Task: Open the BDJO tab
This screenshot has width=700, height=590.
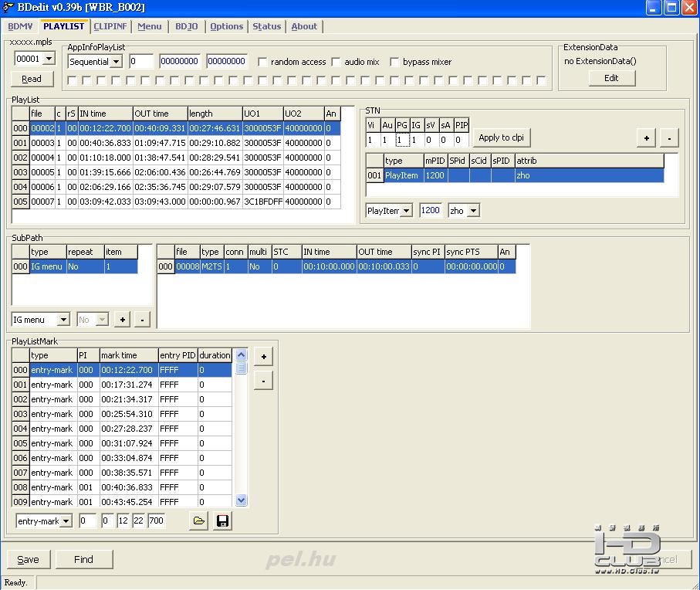Action: point(186,26)
